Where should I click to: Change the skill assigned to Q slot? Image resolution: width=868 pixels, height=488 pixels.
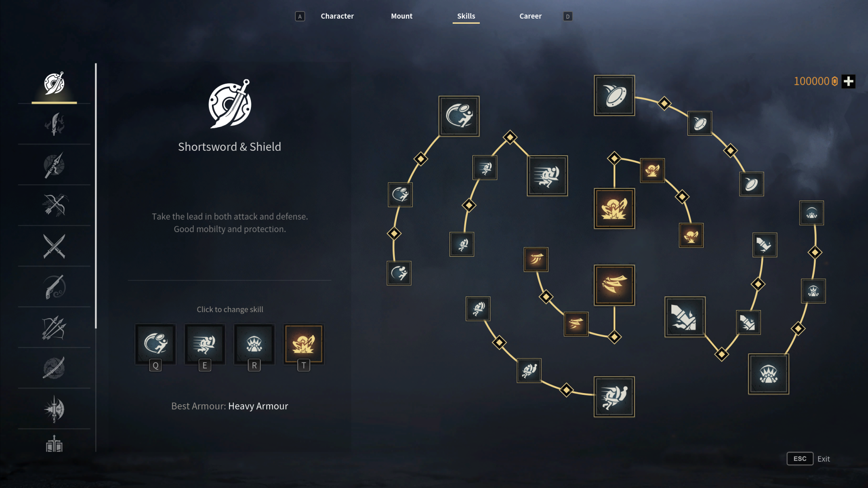pos(156,344)
